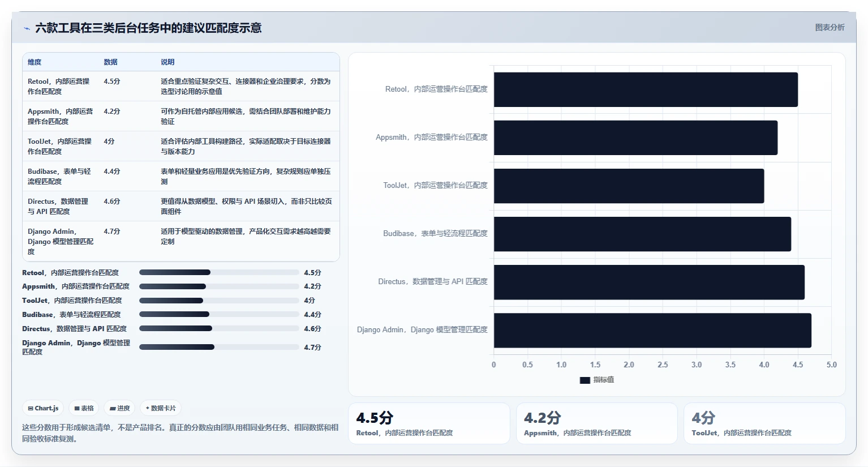Click the 数据 column header
This screenshot has height=467, width=868.
click(110, 62)
